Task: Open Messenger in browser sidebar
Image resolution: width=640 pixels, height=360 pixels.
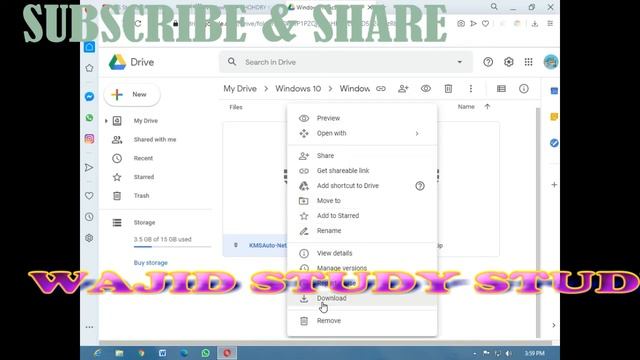Action: [x=89, y=97]
